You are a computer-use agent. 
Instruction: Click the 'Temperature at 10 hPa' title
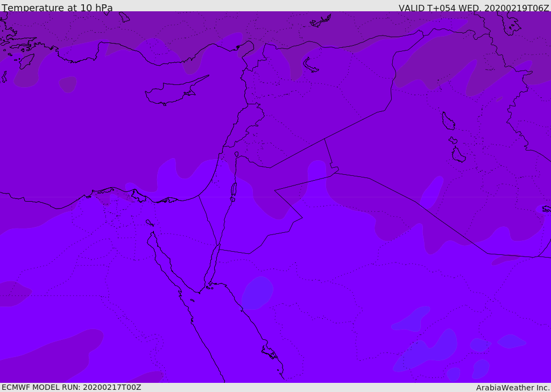coord(57,8)
